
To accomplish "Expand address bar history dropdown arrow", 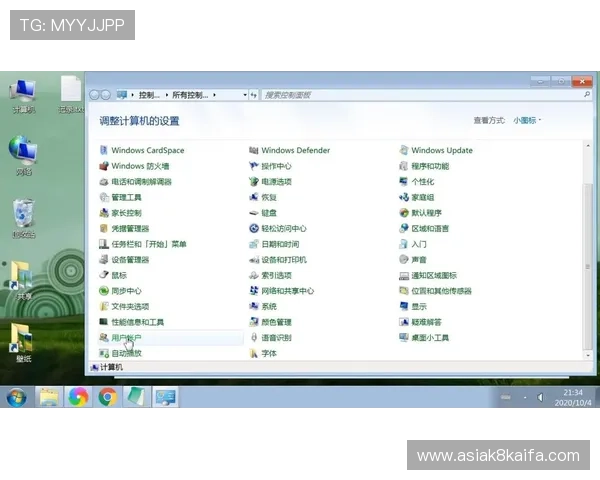I will point(245,95).
